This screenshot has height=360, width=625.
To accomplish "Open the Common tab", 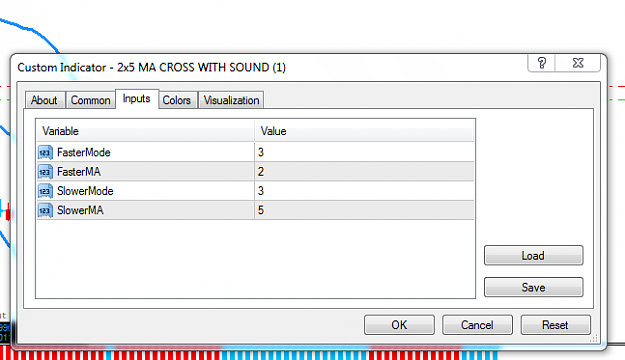I will tap(90, 100).
